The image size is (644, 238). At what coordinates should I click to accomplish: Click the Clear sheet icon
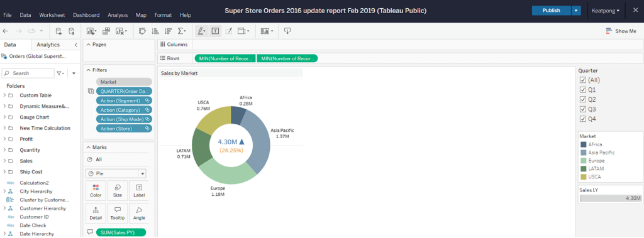(121, 31)
